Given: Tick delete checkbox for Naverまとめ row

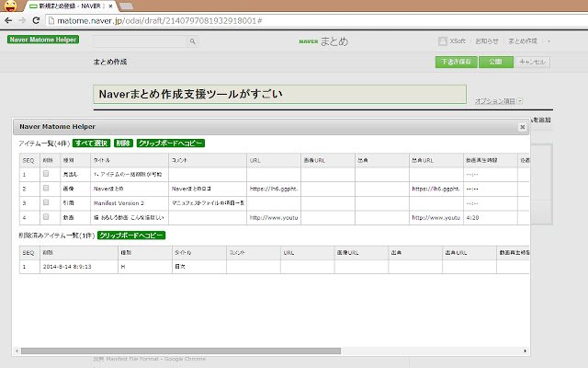Looking at the screenshot, I should (x=46, y=188).
